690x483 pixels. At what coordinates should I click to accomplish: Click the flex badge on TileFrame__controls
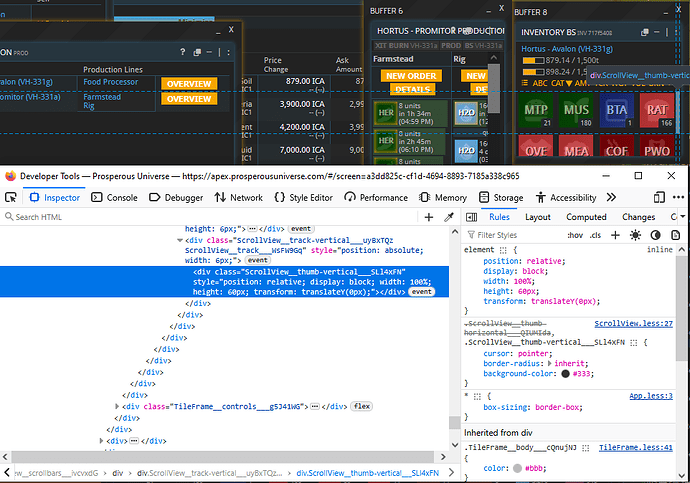tap(362, 406)
